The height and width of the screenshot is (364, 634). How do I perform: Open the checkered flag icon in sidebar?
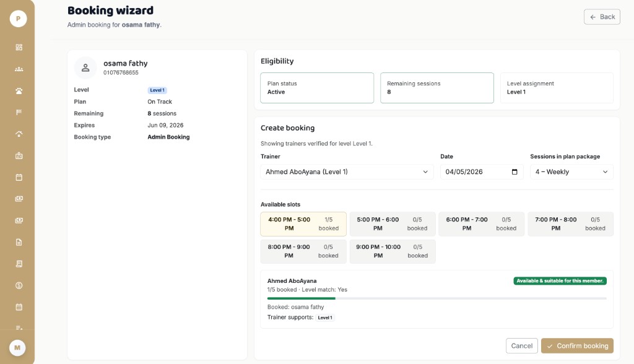[19, 113]
